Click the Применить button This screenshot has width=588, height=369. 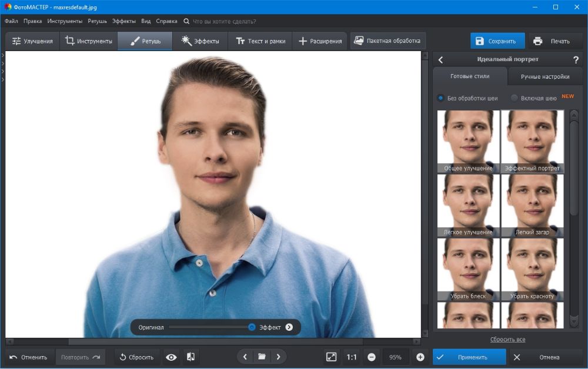469,357
